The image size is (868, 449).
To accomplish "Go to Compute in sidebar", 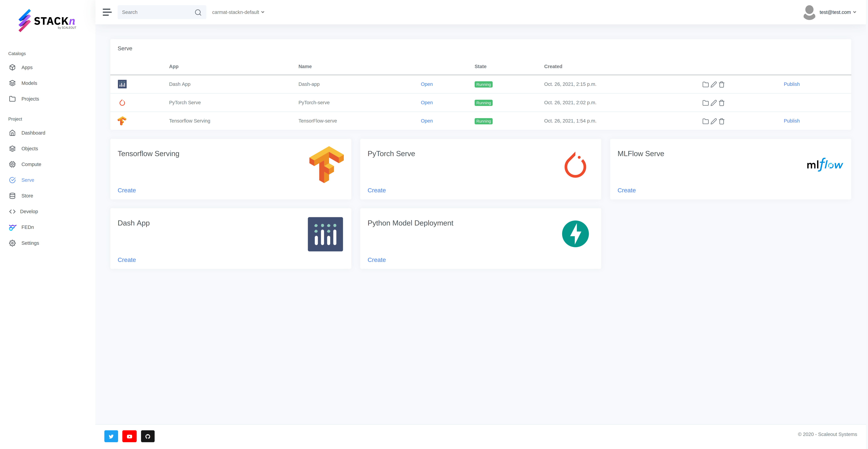I will coord(31,164).
